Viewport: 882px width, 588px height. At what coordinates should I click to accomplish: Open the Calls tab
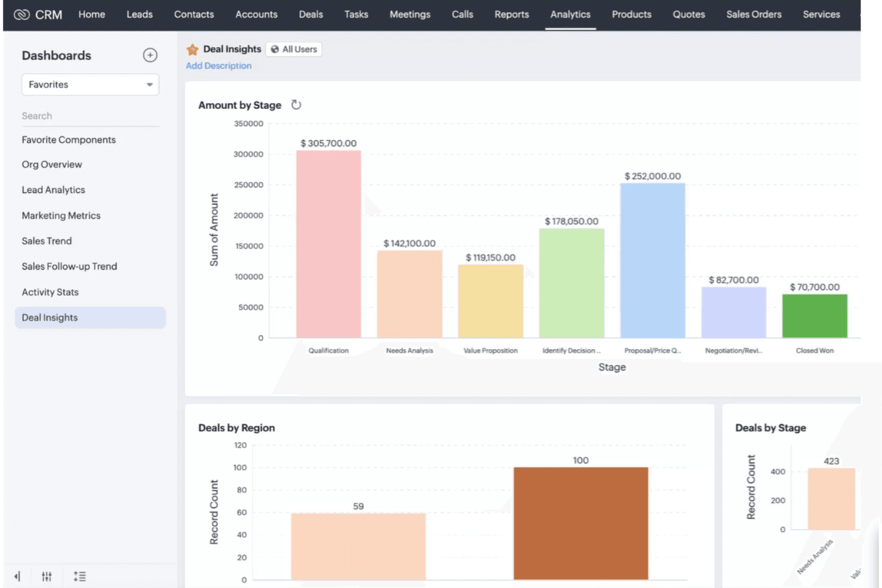(x=462, y=14)
